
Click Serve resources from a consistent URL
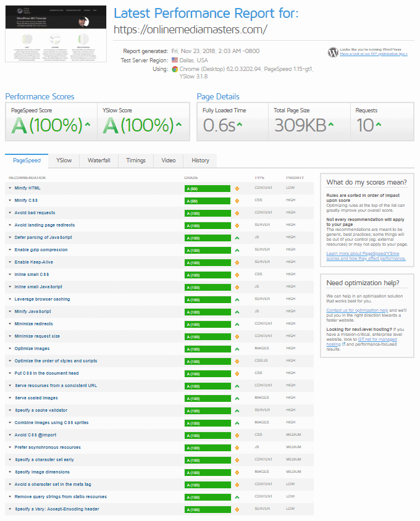[x=56, y=385]
